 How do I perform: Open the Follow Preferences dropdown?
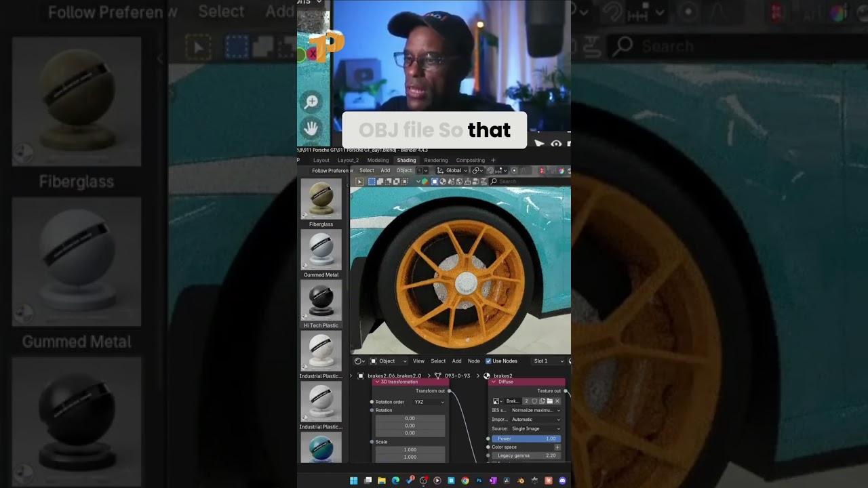(x=332, y=171)
